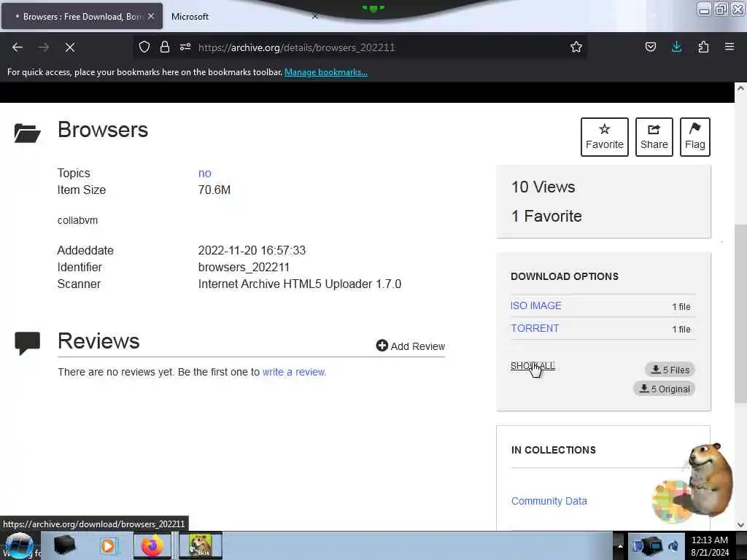Switch to Firefox in the taskbar
Image resolution: width=747 pixels, height=560 pixels.
(x=152, y=545)
